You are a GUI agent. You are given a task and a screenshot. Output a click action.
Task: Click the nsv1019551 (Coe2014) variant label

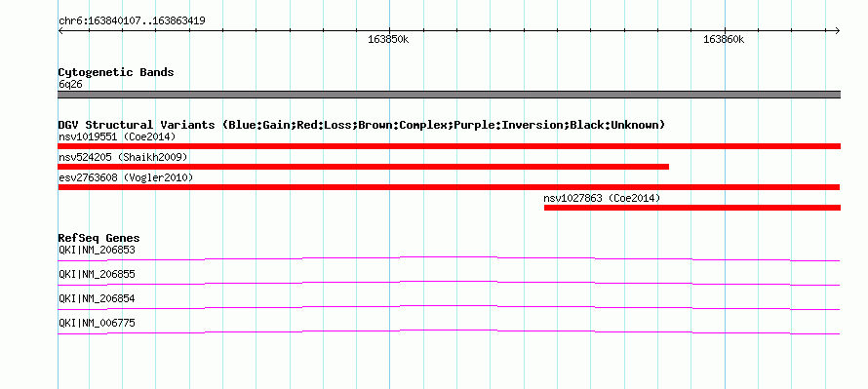pos(117,136)
